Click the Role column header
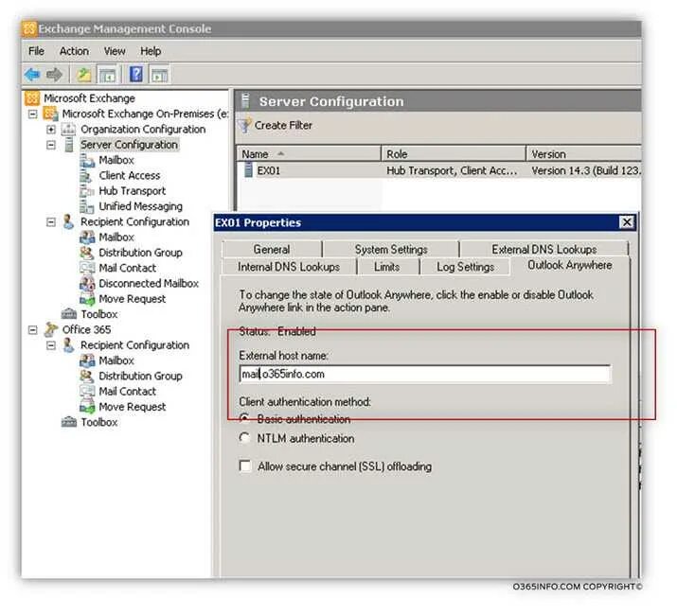The width and height of the screenshot is (677, 616). click(454, 154)
